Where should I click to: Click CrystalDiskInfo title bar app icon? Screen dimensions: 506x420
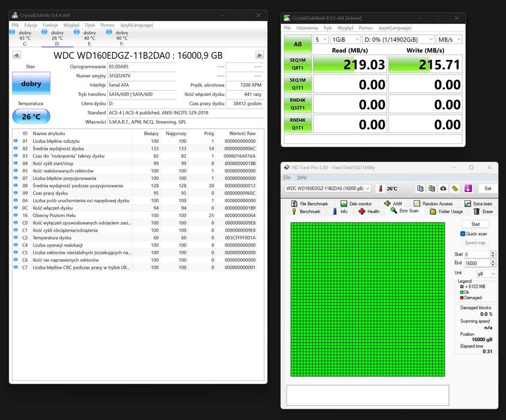point(15,15)
